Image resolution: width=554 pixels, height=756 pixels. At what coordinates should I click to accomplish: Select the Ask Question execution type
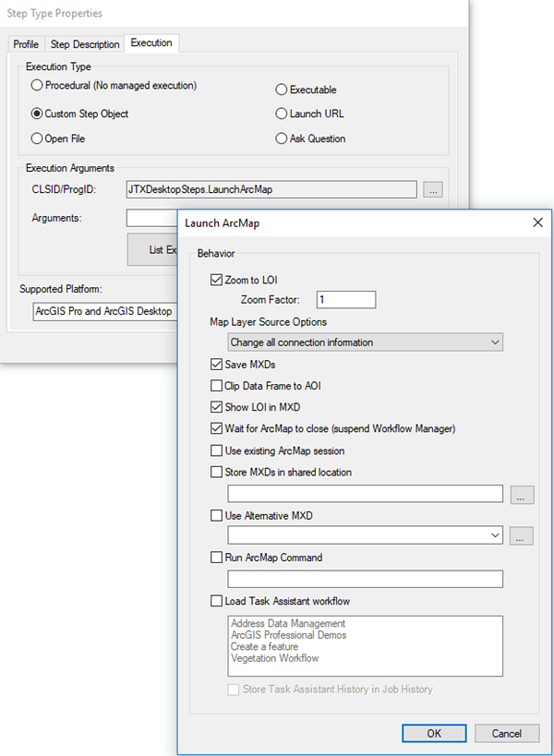[x=281, y=138]
